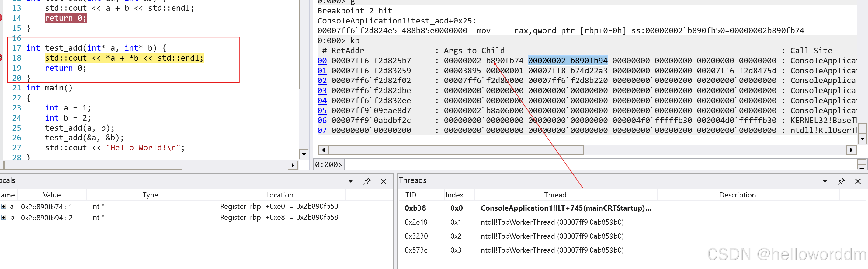
Task: Click source line 19 return 0
Action: tap(66, 68)
